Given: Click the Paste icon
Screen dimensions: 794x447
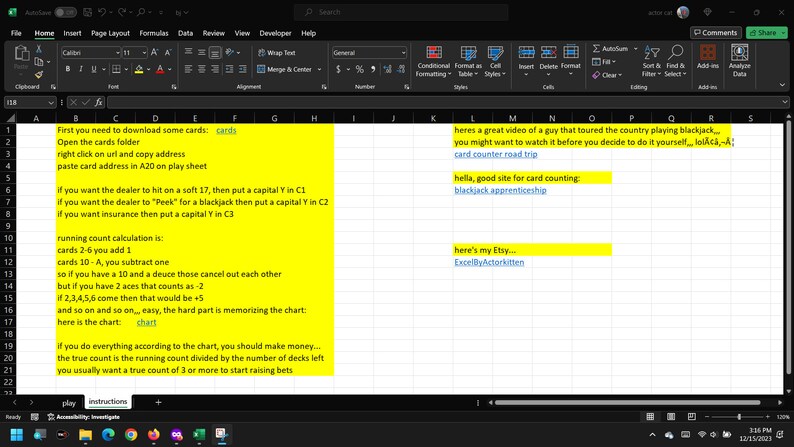Looking at the screenshot, I should (21, 53).
